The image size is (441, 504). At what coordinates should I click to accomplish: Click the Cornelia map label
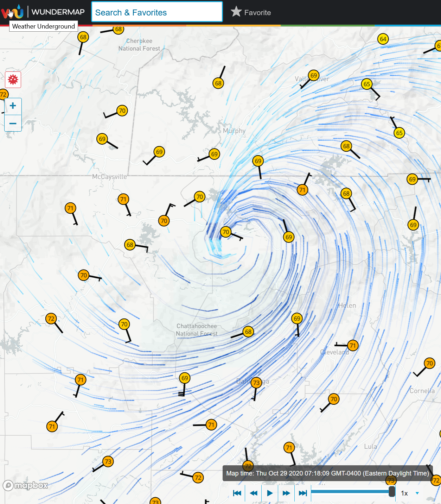tap(422, 391)
